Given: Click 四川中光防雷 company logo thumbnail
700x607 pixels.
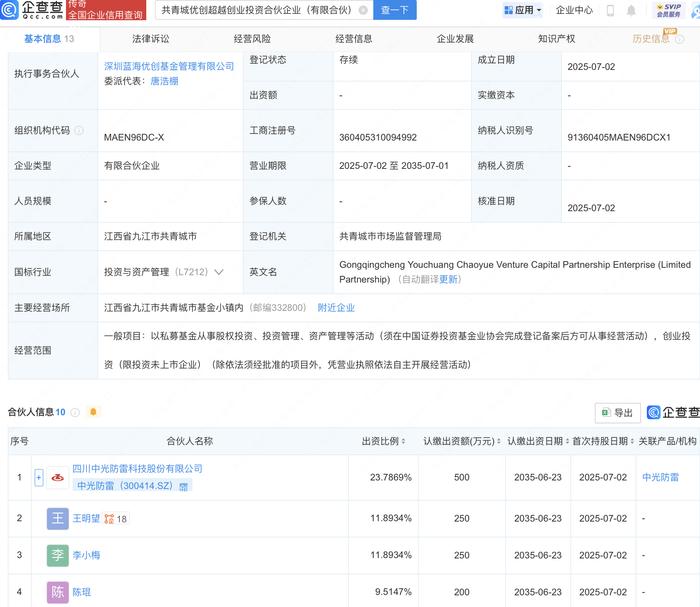Looking at the screenshot, I should (x=58, y=478).
